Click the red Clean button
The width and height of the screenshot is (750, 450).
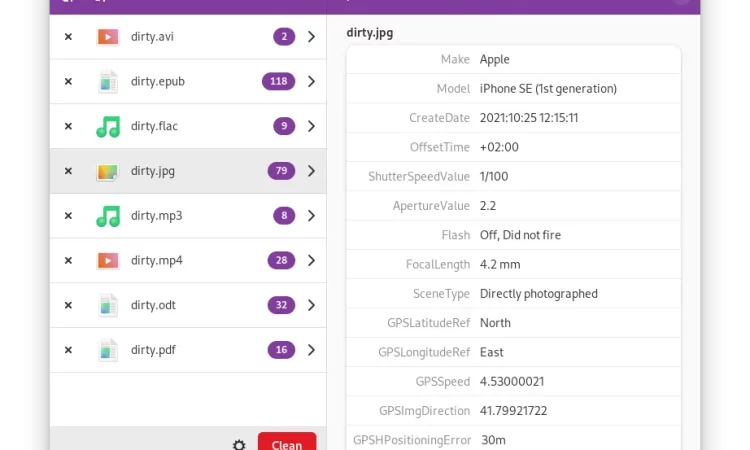[x=287, y=442]
